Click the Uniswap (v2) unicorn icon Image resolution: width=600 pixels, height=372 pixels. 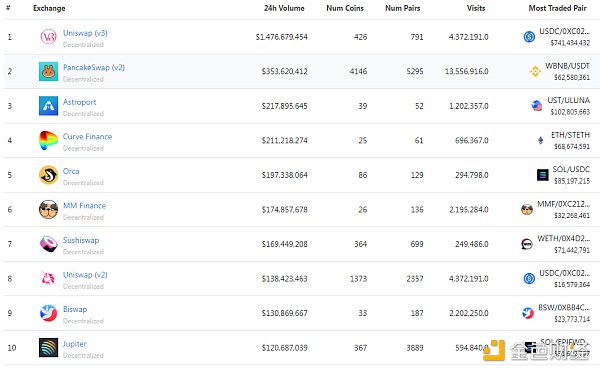(x=48, y=278)
